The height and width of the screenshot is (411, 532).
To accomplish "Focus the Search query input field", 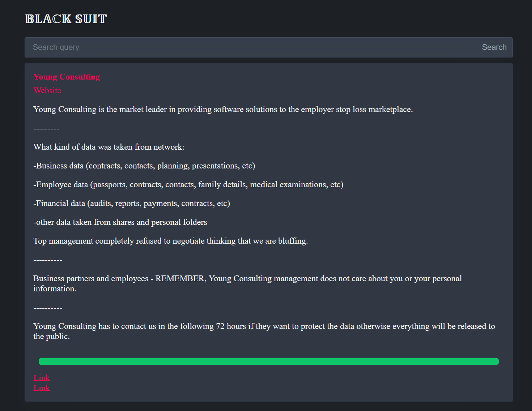I will coord(249,47).
